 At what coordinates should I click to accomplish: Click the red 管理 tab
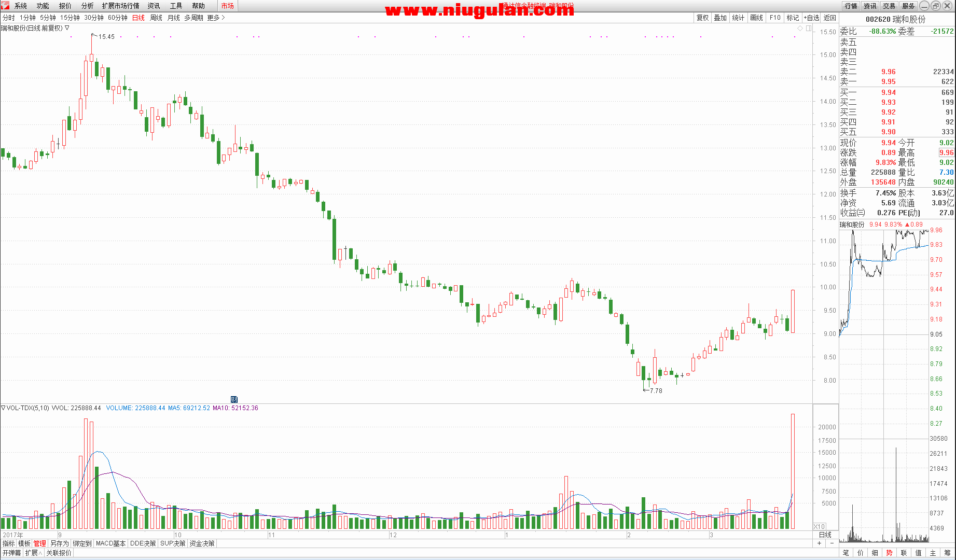pyautogui.click(x=40, y=543)
